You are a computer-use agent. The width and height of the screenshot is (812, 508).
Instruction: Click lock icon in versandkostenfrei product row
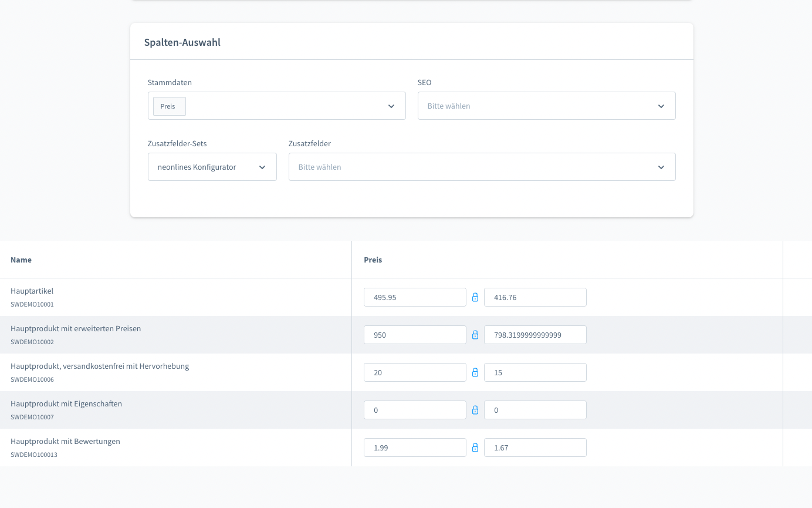475,372
